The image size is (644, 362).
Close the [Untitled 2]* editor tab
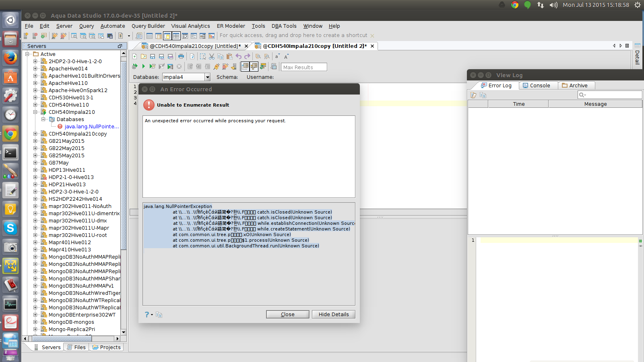[372, 46]
